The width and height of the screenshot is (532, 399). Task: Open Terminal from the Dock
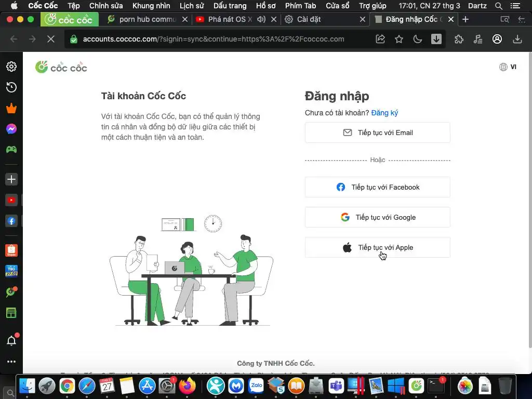tap(436, 386)
